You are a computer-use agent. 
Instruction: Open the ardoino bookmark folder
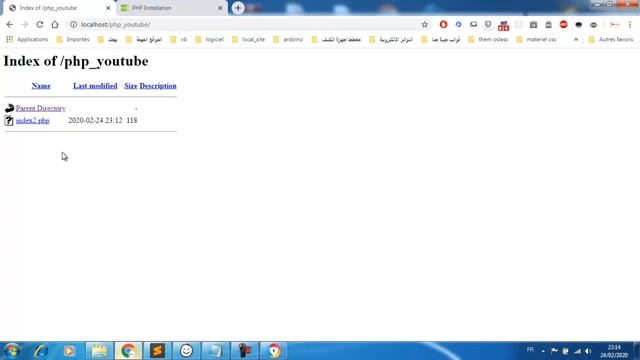point(288,39)
